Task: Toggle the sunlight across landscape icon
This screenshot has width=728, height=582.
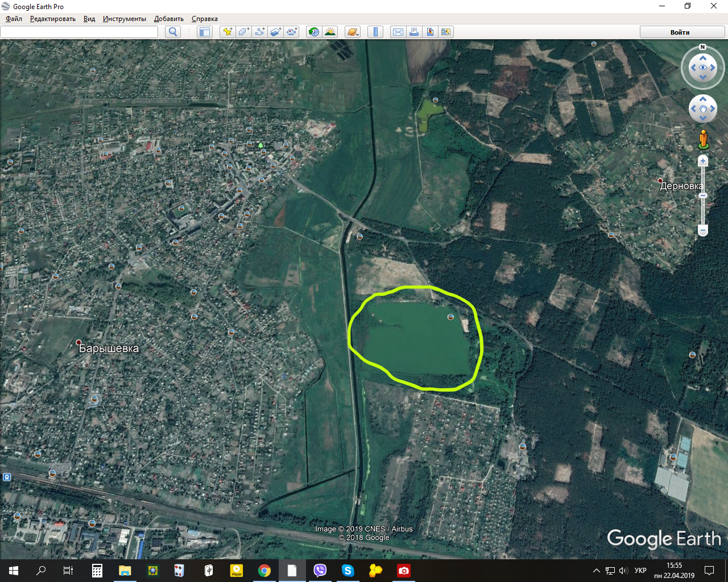Action: [330, 32]
